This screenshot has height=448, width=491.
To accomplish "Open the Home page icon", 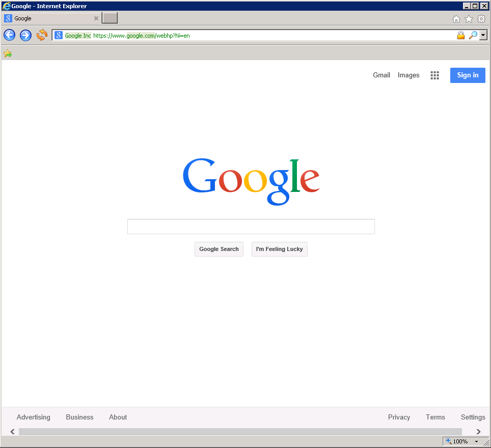I will pos(456,19).
